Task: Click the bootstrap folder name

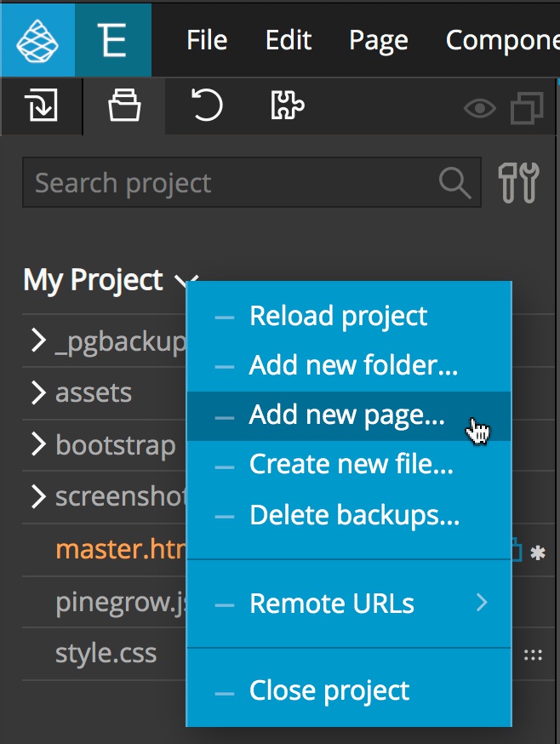Action: click(x=116, y=446)
